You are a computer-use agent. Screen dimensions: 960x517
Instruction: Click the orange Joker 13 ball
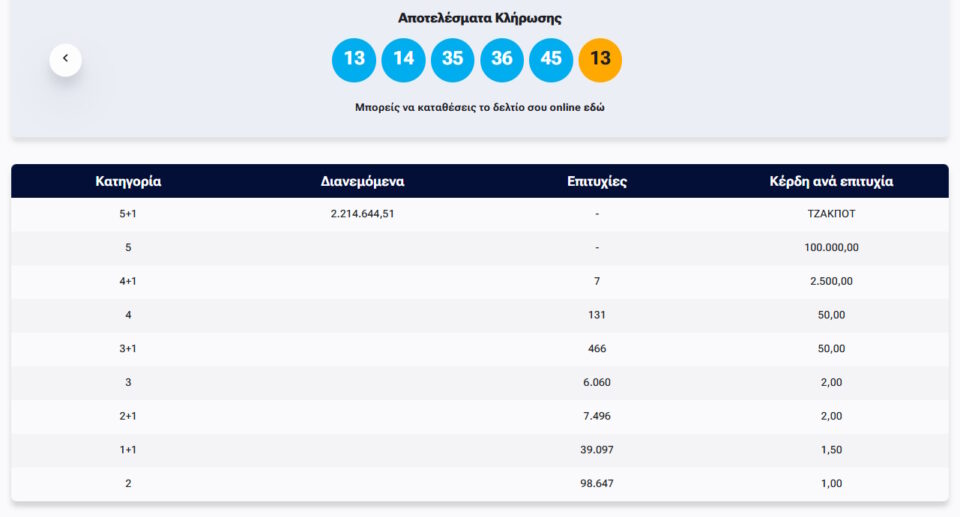pyautogui.click(x=600, y=59)
